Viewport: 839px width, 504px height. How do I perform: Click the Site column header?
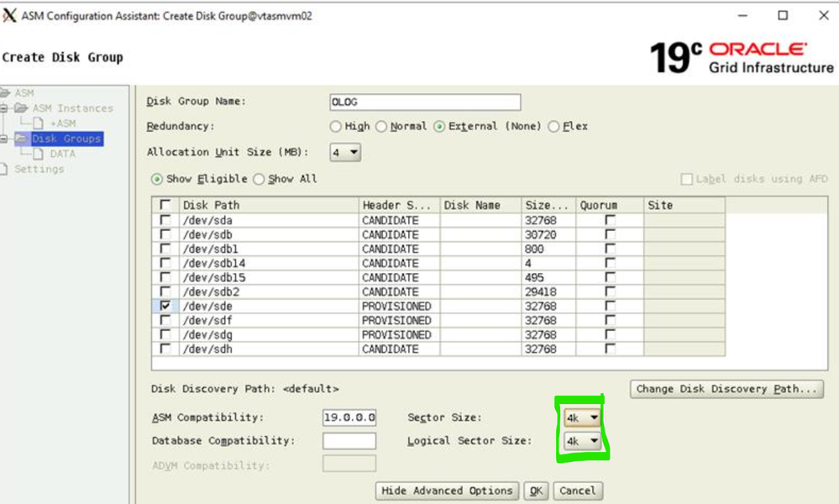[684, 205]
